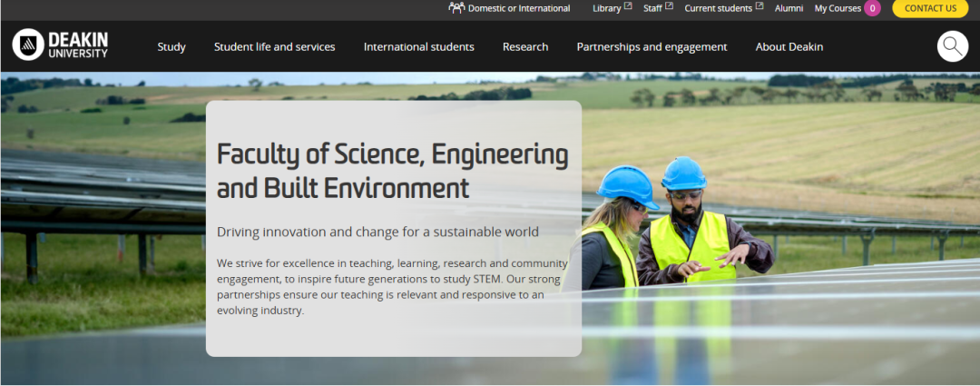Click the Faculty of Science, Engineering heading
This screenshot has height=386, width=980.
(393, 171)
